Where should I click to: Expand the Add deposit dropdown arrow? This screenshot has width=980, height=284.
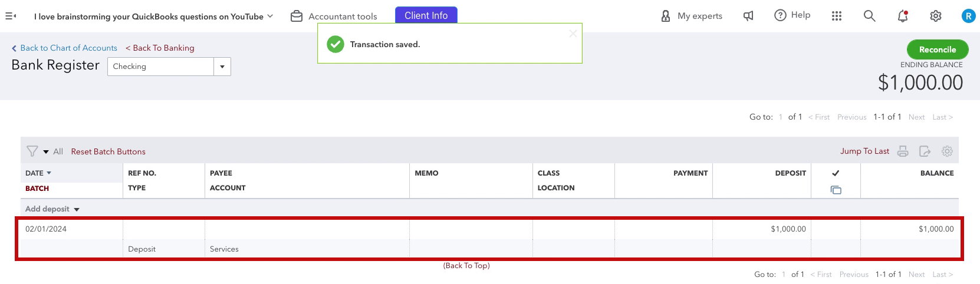(77, 209)
